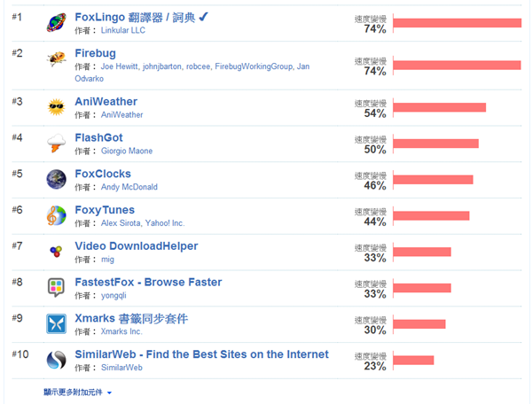Image resolution: width=532 pixels, height=404 pixels.
Task: Open the Video DownloadHelper title link
Action: pos(137,245)
